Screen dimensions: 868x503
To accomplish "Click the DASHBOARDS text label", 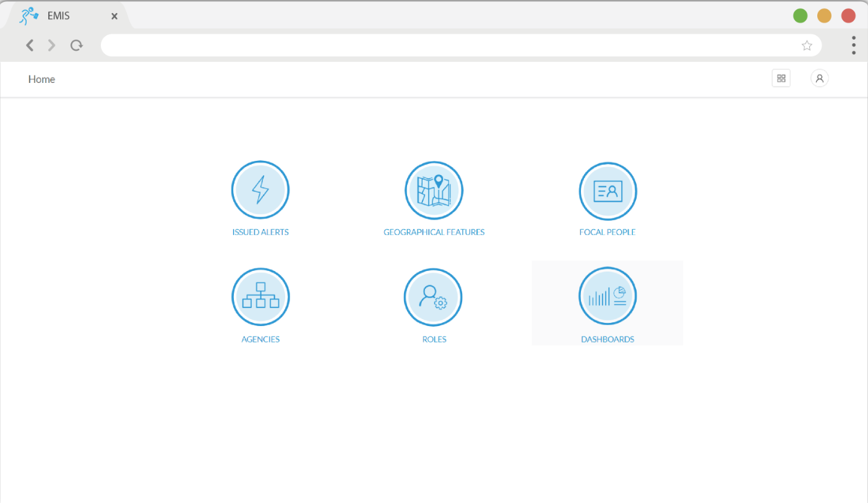I will pos(608,340).
